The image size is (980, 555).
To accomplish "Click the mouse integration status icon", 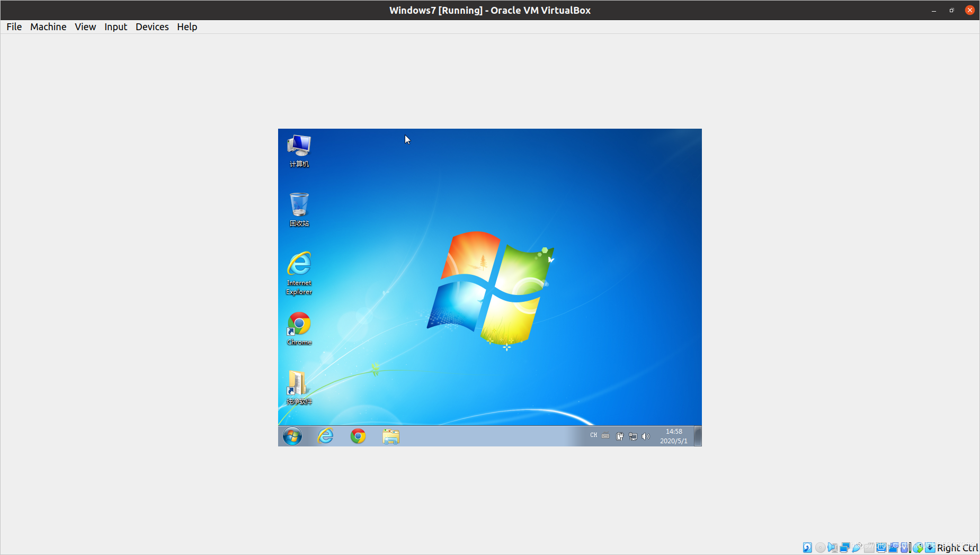I will (919, 548).
